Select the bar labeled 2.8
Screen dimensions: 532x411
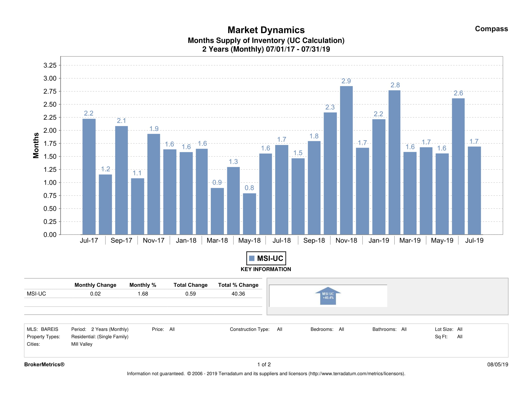click(x=394, y=162)
